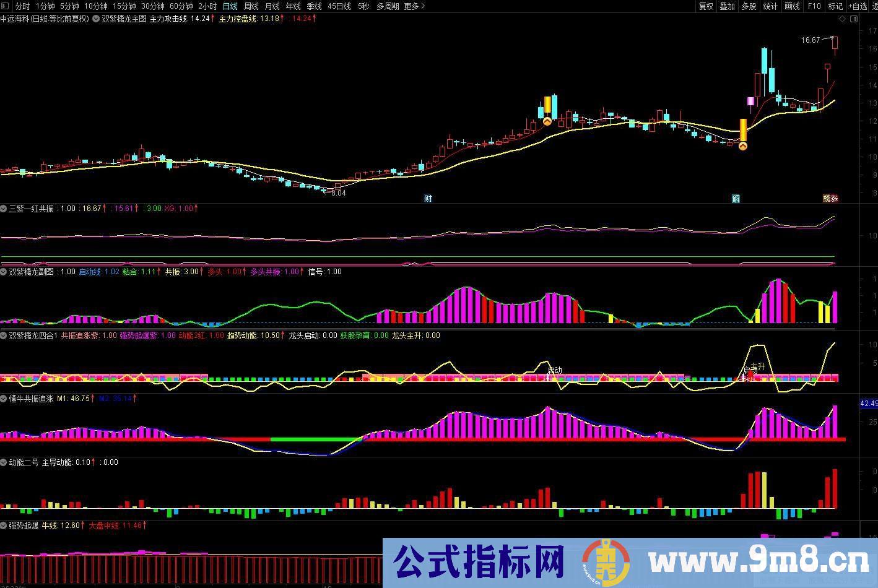This screenshot has width=878, height=588.
Task: Open the 多股 multi-stock view
Action: point(749,6)
